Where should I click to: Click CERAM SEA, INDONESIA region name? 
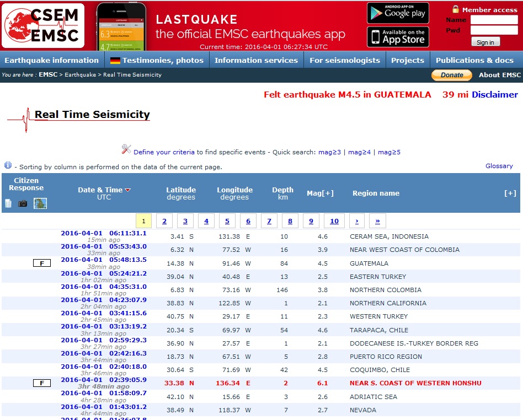(x=389, y=236)
